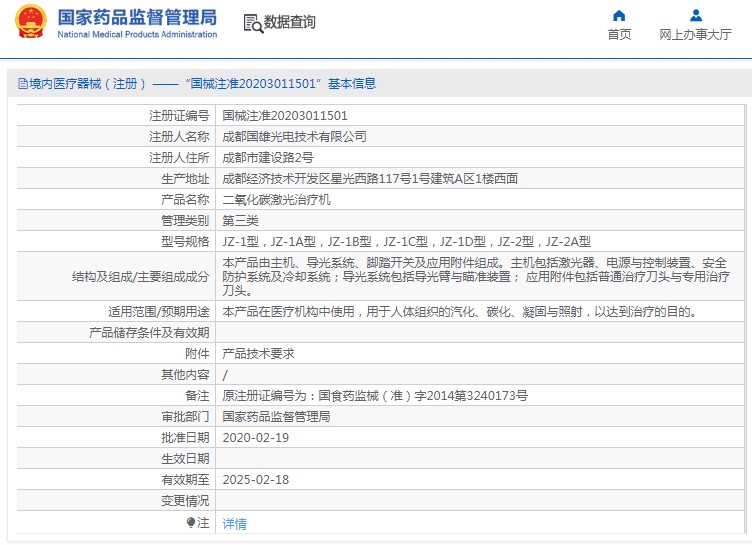
Task: Open 网上办事大厅 link text
Action: coord(695,35)
